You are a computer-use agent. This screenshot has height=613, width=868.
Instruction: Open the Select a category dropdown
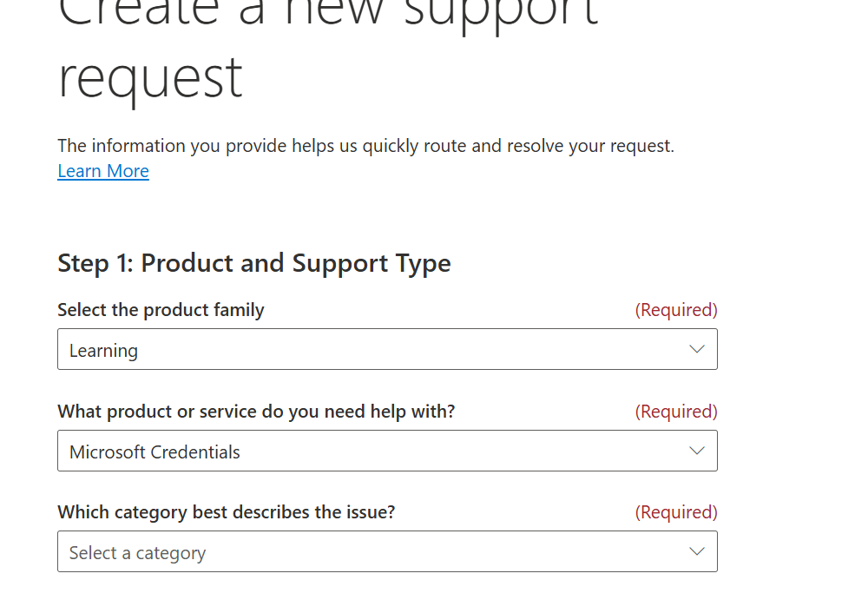coord(387,551)
